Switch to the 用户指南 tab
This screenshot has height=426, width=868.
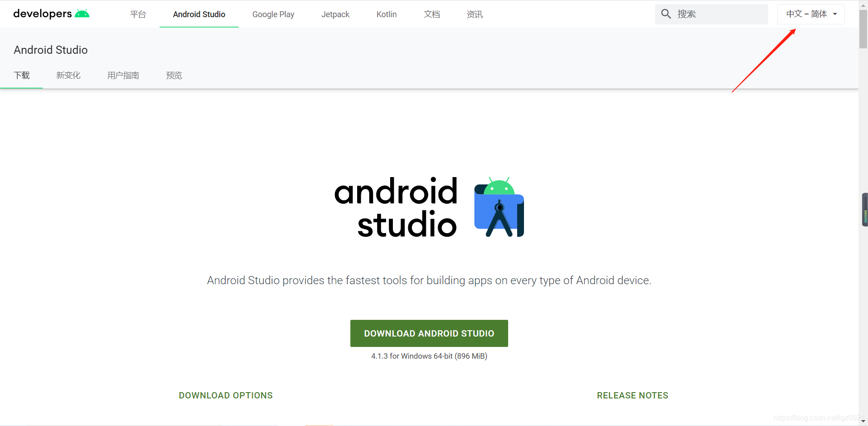pyautogui.click(x=123, y=75)
